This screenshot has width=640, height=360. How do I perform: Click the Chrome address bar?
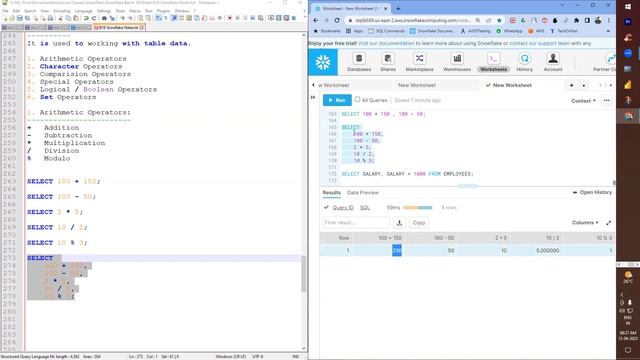(413, 20)
